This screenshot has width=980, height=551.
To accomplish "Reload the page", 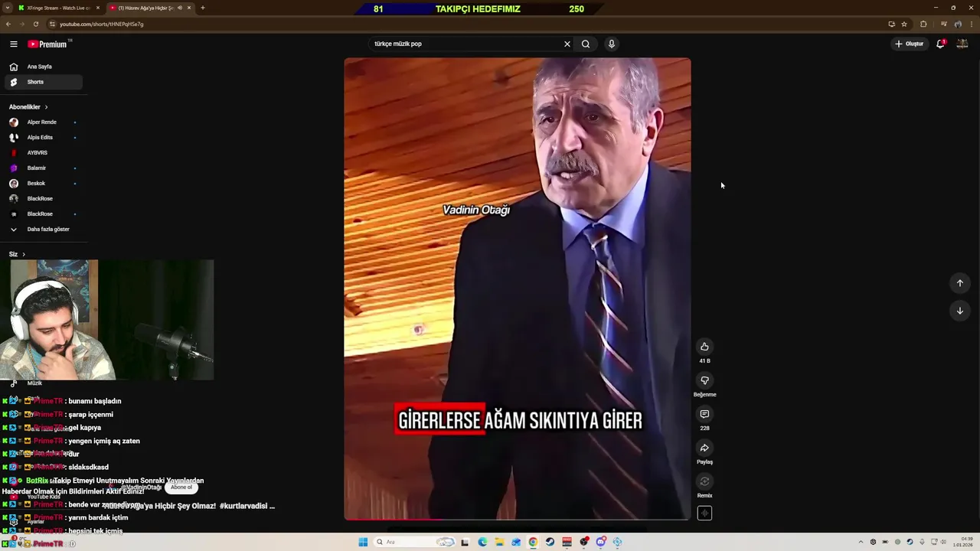I will (35, 24).
